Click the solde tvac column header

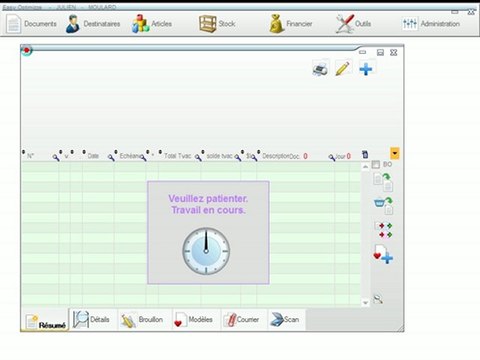pos(219,156)
